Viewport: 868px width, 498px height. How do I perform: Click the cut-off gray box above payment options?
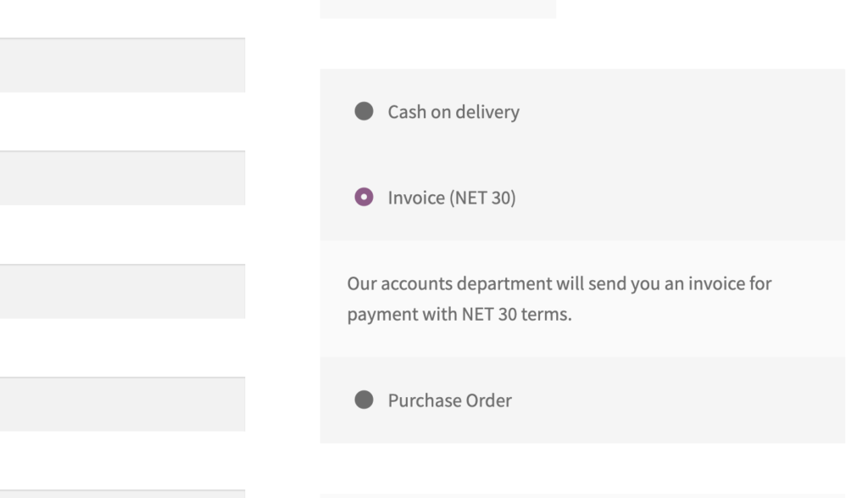click(438, 8)
